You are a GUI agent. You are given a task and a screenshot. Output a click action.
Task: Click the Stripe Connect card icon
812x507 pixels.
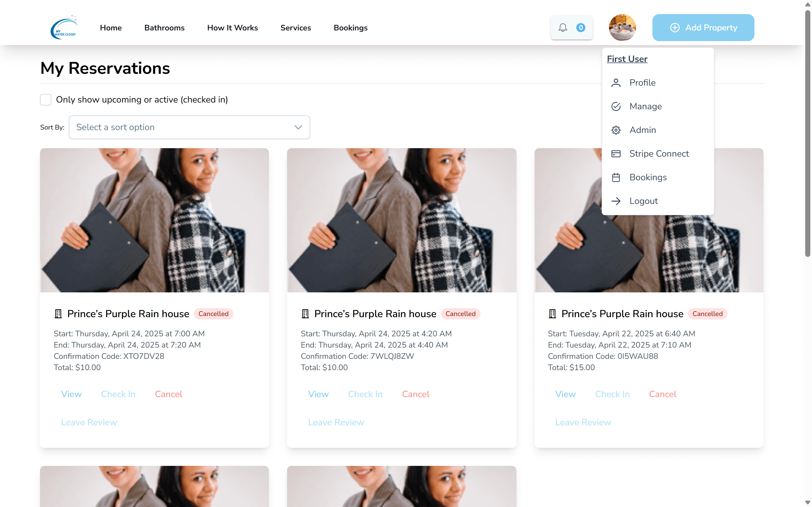(x=616, y=154)
